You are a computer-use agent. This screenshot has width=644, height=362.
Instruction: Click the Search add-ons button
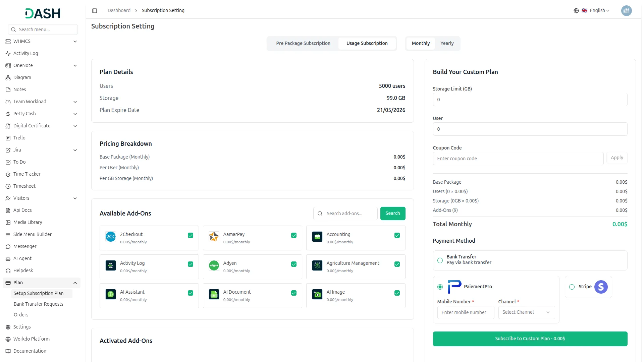point(392,214)
